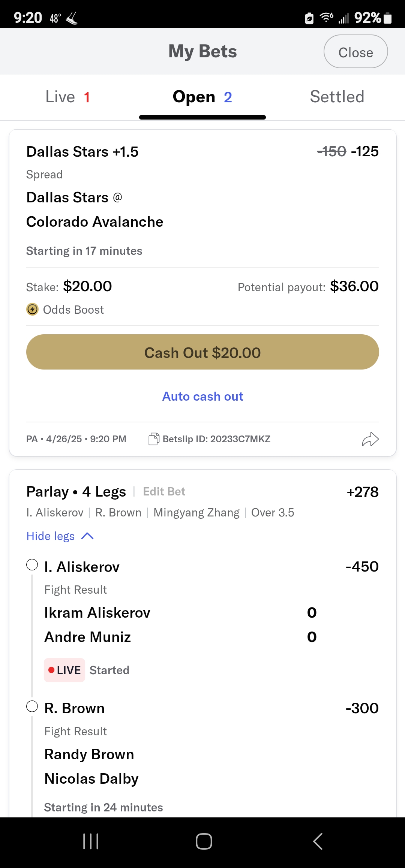Open recent apps with the three-bar icon
Screen dimensions: 405x868
[x=91, y=841]
